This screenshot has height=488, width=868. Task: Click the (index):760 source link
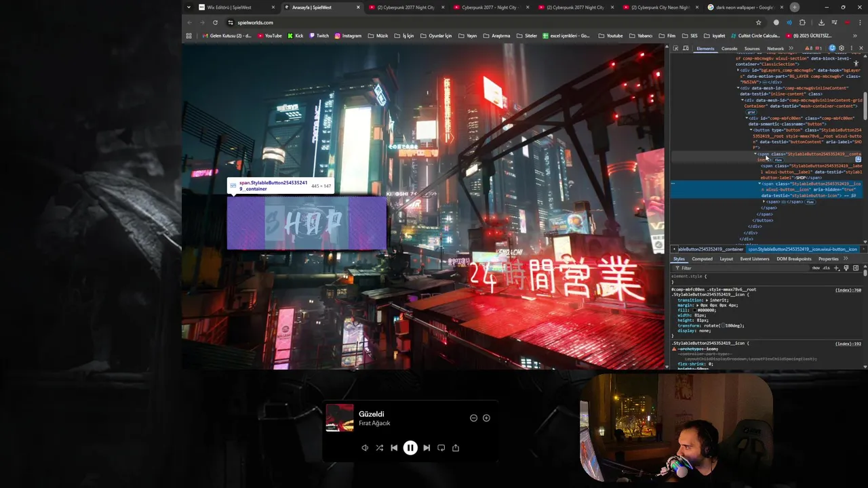(x=848, y=290)
